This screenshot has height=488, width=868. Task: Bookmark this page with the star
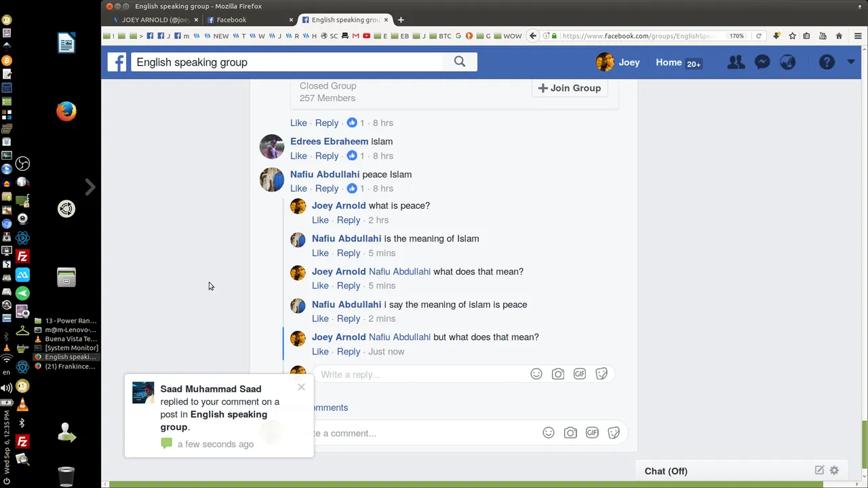coord(792,36)
